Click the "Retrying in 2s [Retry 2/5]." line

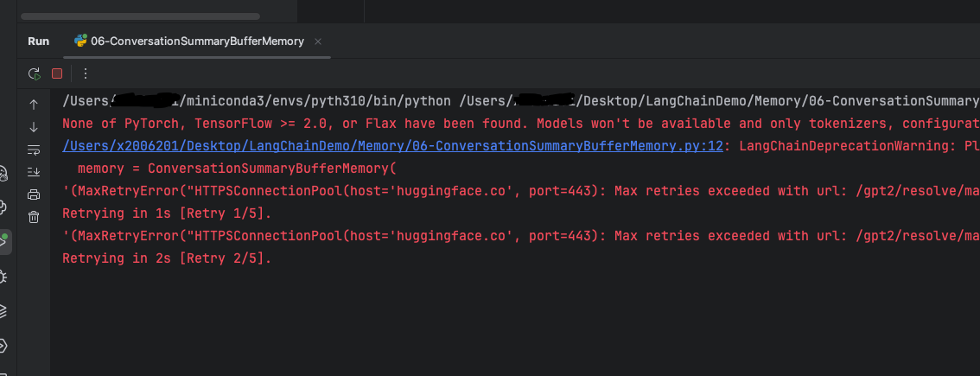pyautogui.click(x=167, y=258)
